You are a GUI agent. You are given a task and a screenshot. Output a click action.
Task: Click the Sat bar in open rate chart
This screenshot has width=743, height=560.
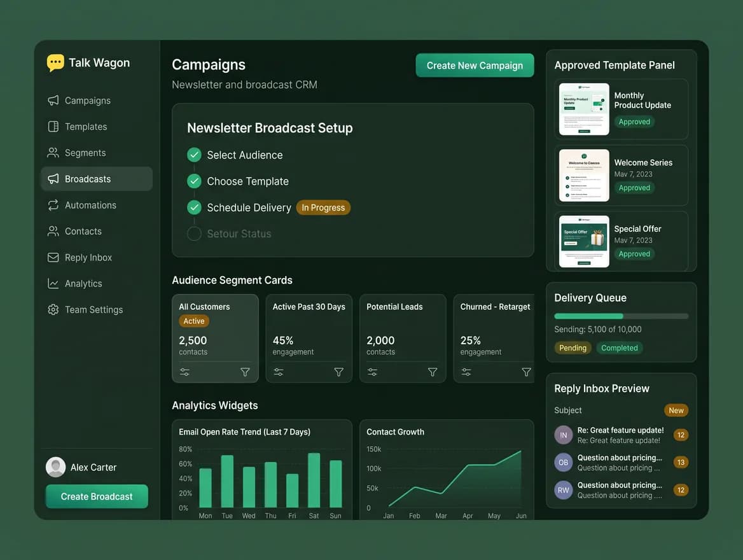pos(314,480)
